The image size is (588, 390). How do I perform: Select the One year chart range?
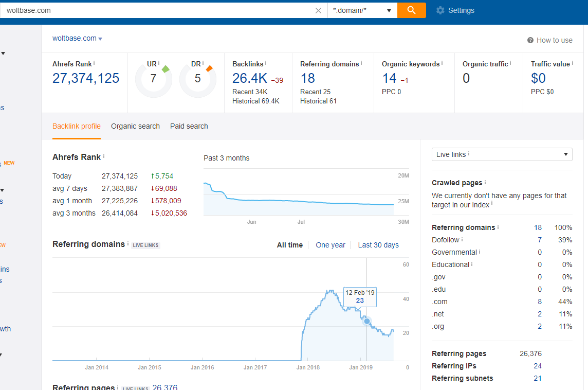point(330,245)
